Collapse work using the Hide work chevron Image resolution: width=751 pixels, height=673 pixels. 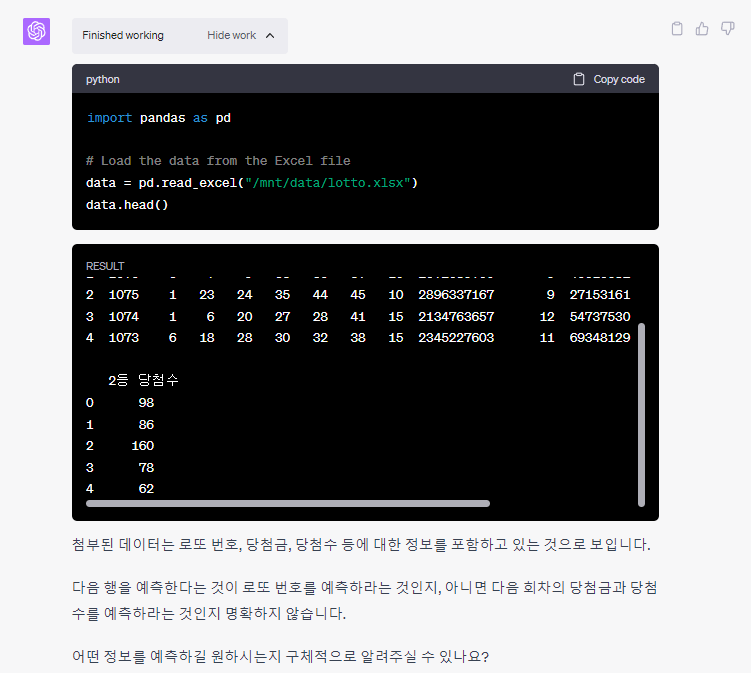270,36
